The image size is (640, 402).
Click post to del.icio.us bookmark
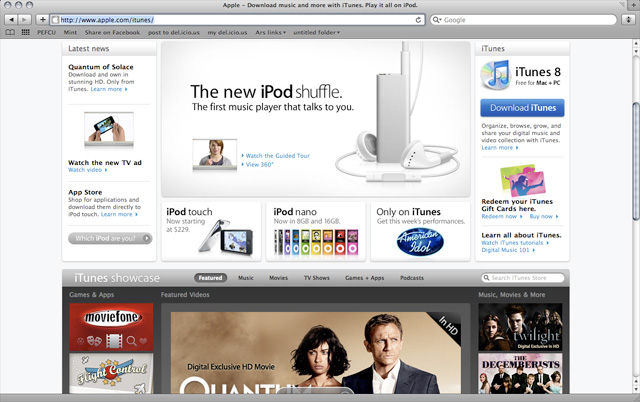pos(174,32)
